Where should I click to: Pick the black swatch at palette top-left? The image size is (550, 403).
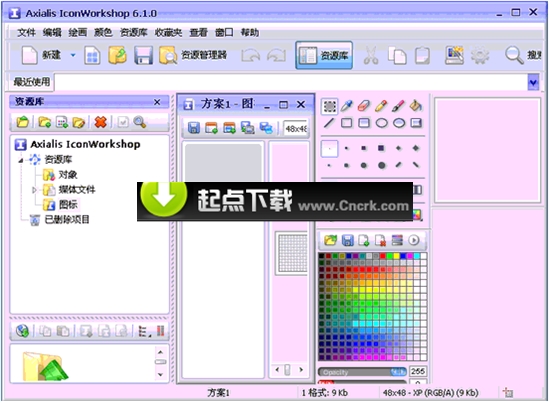[322, 256]
